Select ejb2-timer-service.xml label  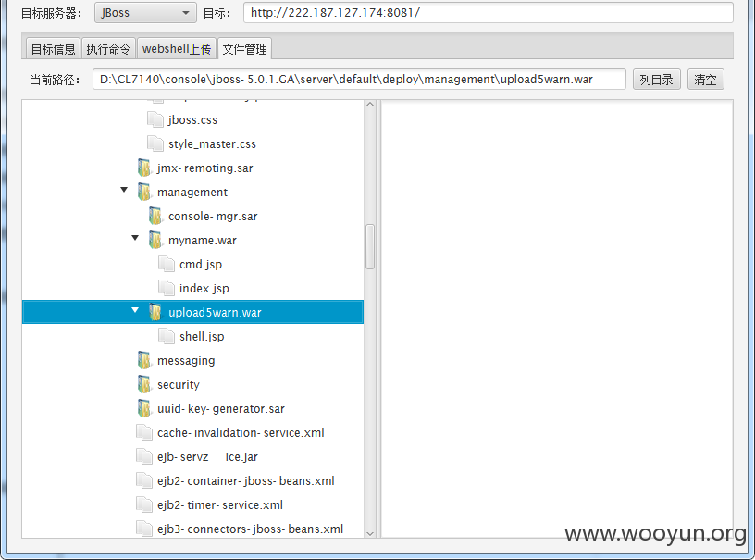(220, 505)
